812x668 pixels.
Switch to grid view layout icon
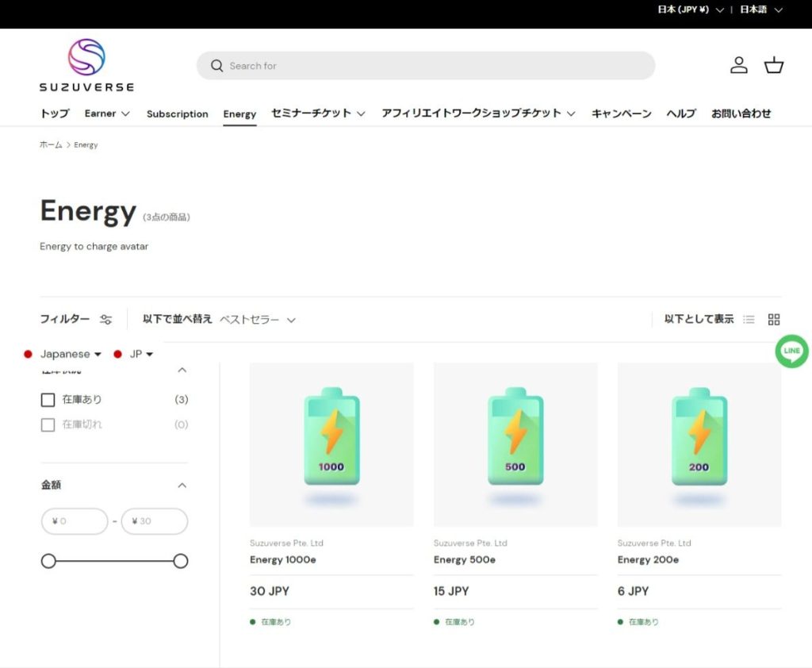coord(774,320)
